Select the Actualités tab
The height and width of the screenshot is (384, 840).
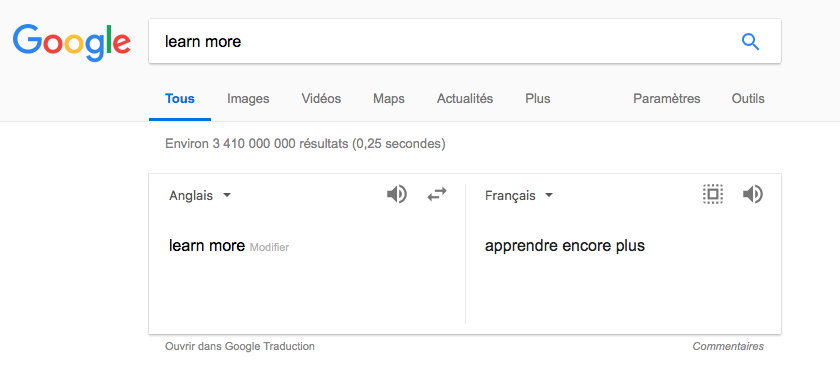465,99
